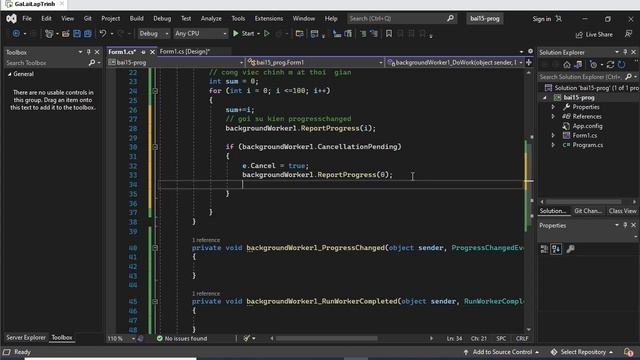Click the Categorized icon in Properties panel
Image resolution: width=640 pixels, height=360 pixels.
[544, 249]
